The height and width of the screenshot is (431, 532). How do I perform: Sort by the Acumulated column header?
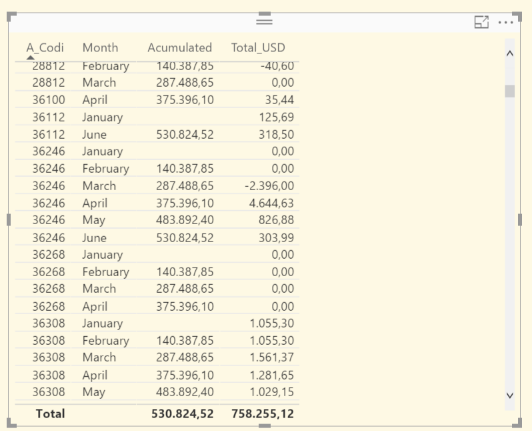[x=180, y=48]
